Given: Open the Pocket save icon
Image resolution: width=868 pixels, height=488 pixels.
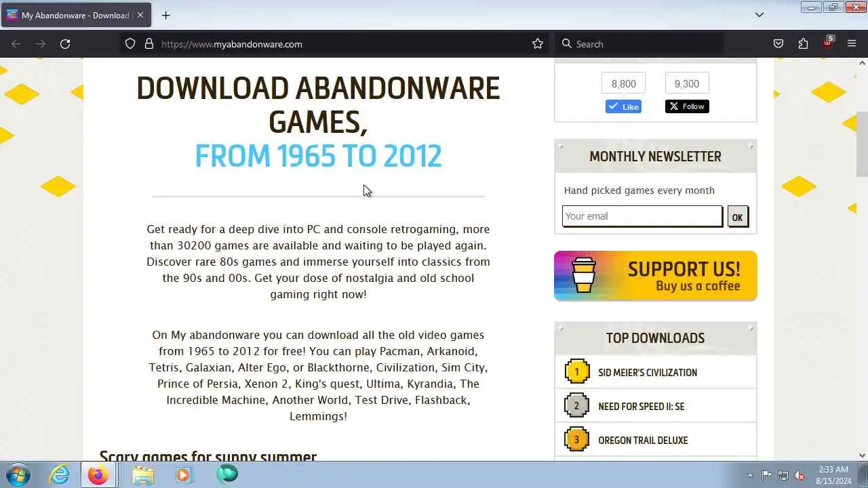Looking at the screenshot, I should pyautogui.click(x=778, y=44).
